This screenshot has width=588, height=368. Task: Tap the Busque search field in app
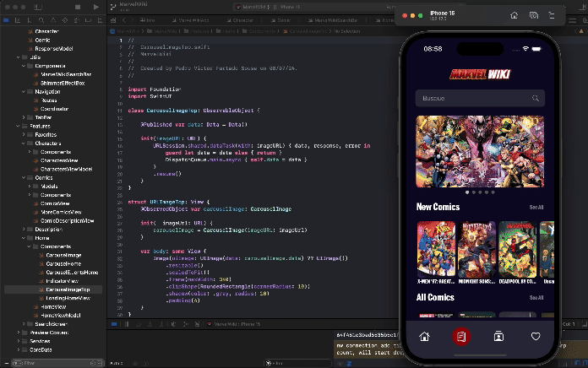point(480,98)
